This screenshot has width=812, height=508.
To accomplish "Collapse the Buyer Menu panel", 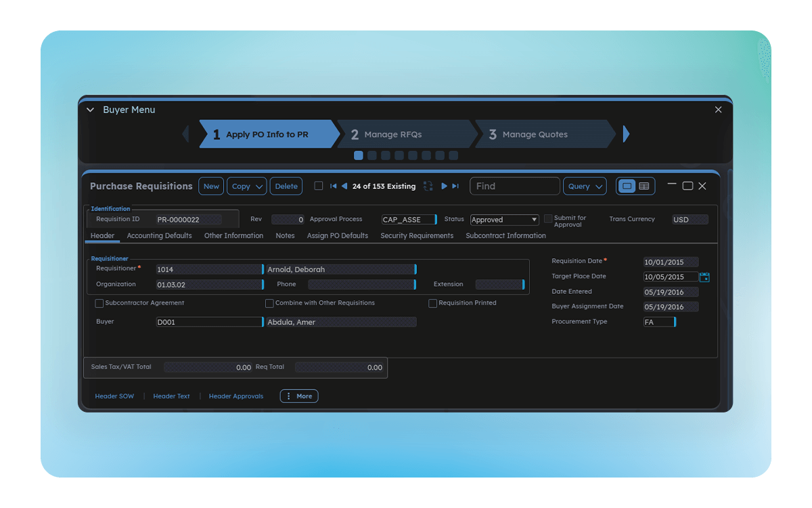I will coord(91,110).
